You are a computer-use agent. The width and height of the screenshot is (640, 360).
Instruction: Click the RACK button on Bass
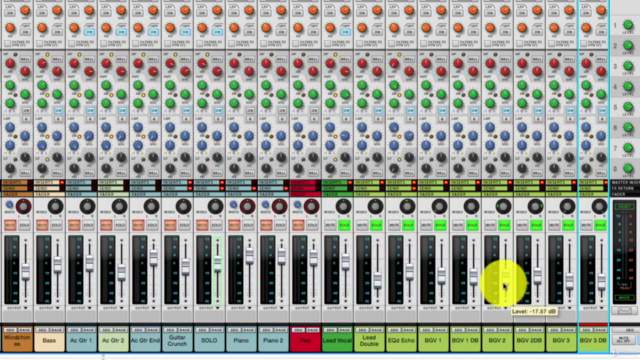pos(57,330)
